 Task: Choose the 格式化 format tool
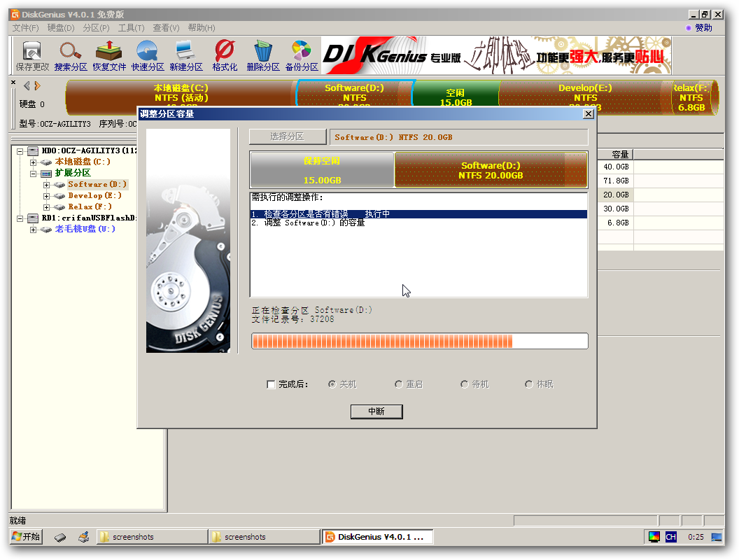tap(225, 55)
